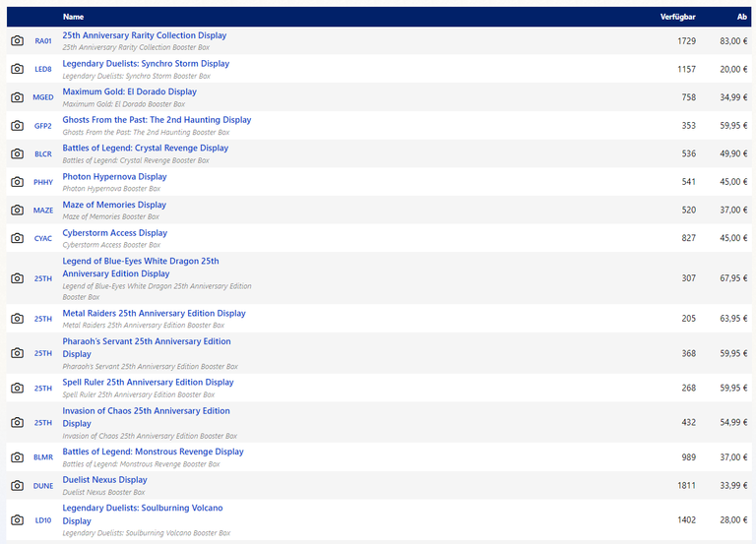This screenshot has height=544, width=756.
Task: Open Battles of Legend: Crystal Revenge Display
Action: point(145,148)
